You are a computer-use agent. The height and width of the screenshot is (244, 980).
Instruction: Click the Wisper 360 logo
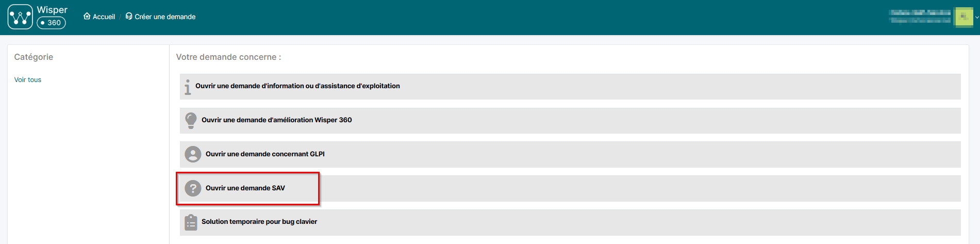(x=38, y=17)
